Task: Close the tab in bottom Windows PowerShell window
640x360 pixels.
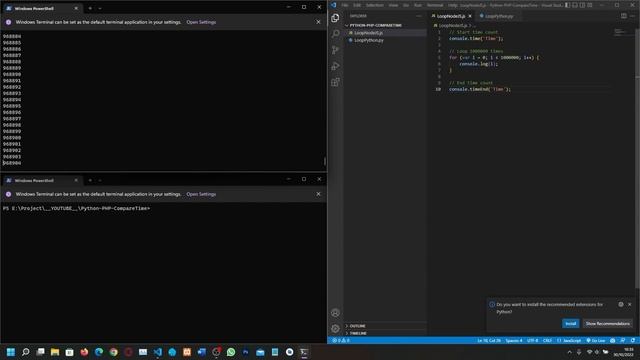Action: pyautogui.click(x=76, y=180)
